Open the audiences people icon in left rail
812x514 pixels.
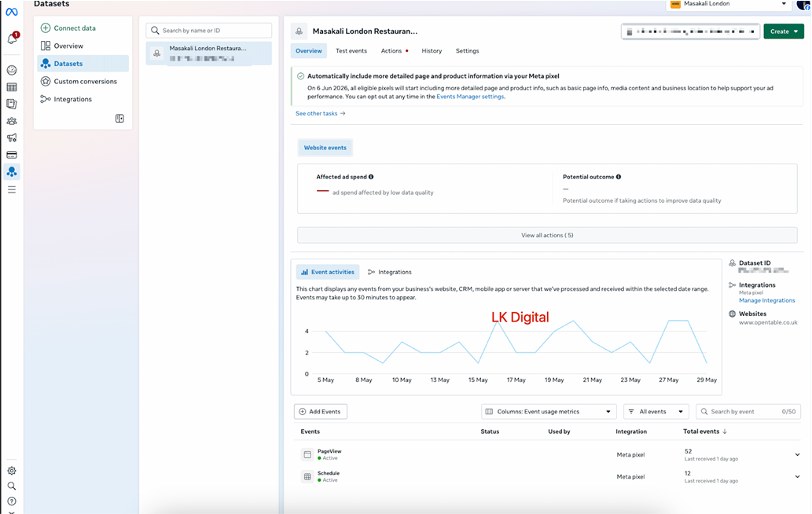click(11, 121)
